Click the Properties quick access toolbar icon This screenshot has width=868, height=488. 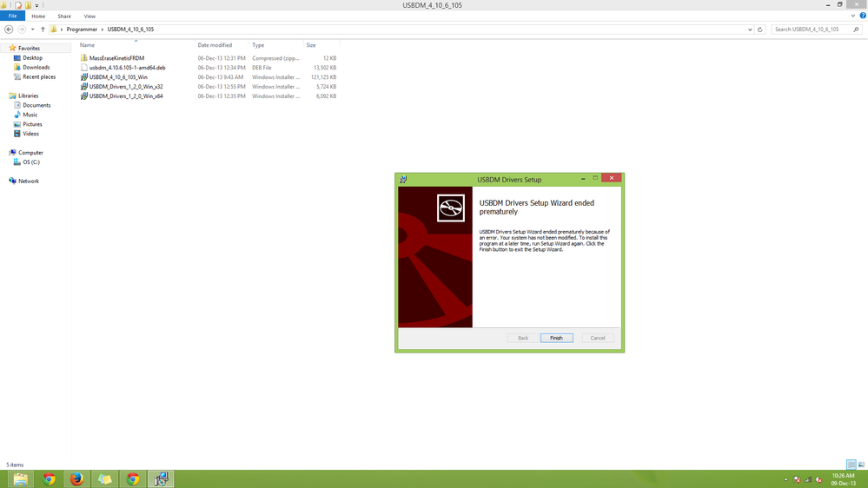coord(18,5)
